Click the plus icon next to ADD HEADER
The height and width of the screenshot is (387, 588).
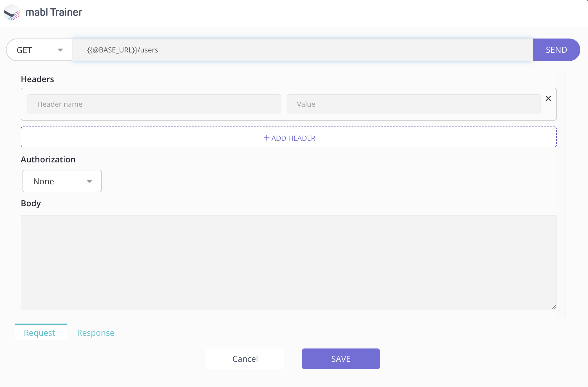[x=266, y=138]
